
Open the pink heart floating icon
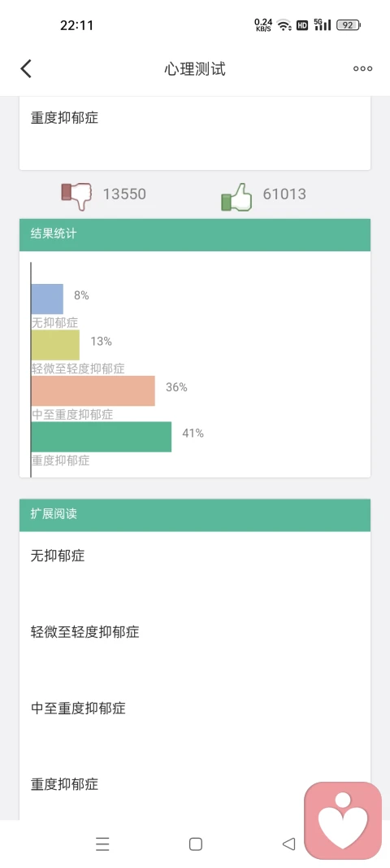343,820
